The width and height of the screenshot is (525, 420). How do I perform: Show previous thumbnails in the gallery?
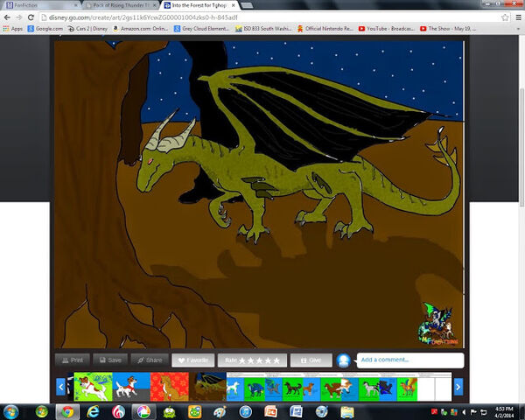tap(61, 387)
